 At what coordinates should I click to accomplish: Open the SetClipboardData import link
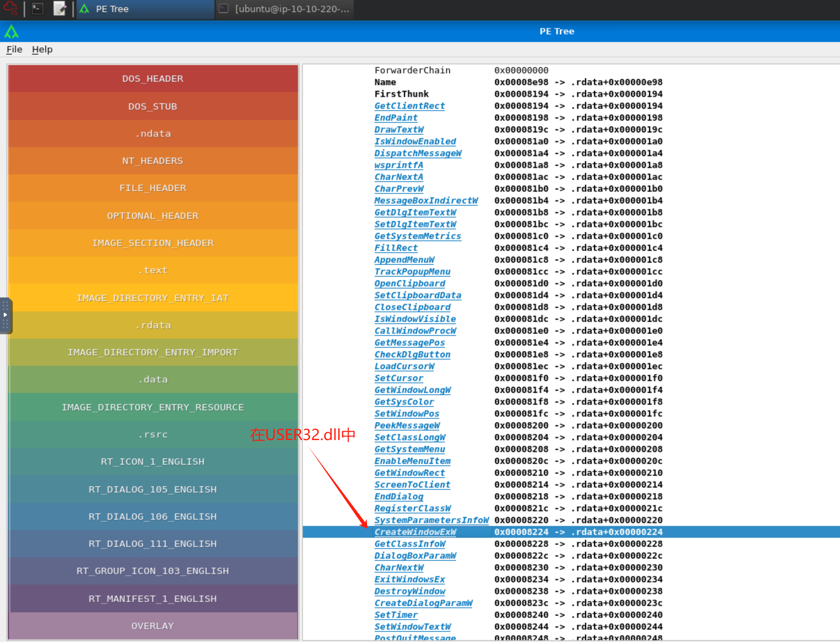click(418, 295)
